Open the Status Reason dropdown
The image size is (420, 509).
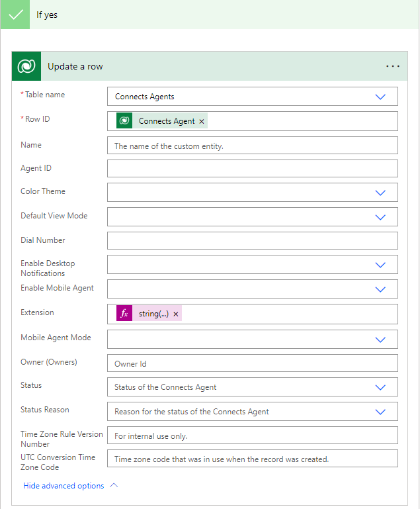coord(380,412)
